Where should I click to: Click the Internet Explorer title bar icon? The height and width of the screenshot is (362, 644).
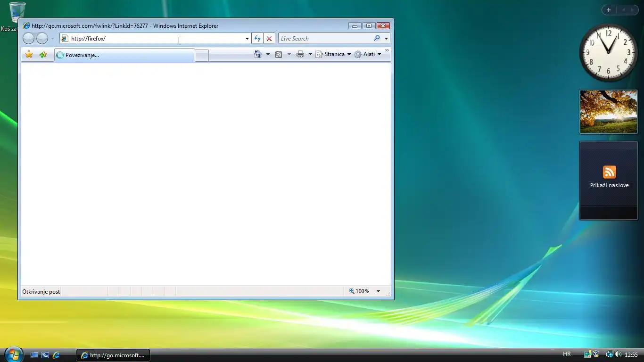point(26,26)
